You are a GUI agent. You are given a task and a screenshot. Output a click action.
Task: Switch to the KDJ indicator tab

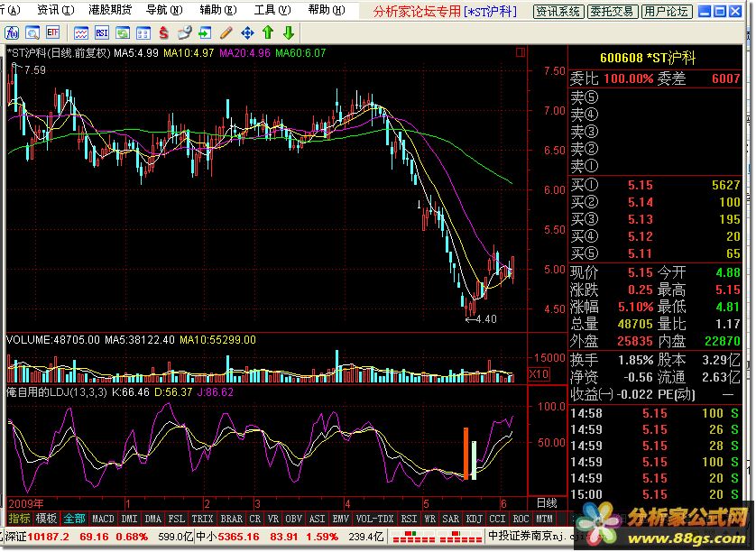[475, 520]
